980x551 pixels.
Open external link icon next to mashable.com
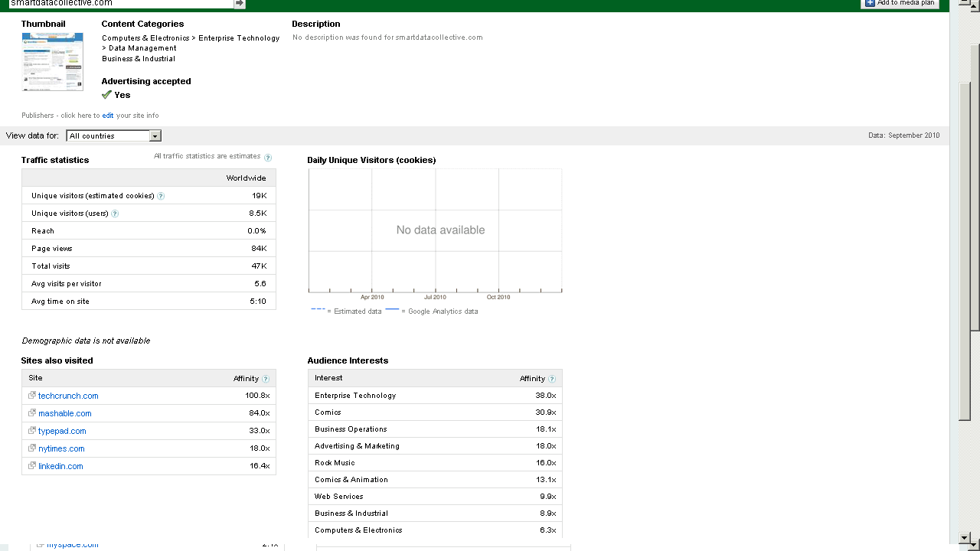pyautogui.click(x=32, y=413)
